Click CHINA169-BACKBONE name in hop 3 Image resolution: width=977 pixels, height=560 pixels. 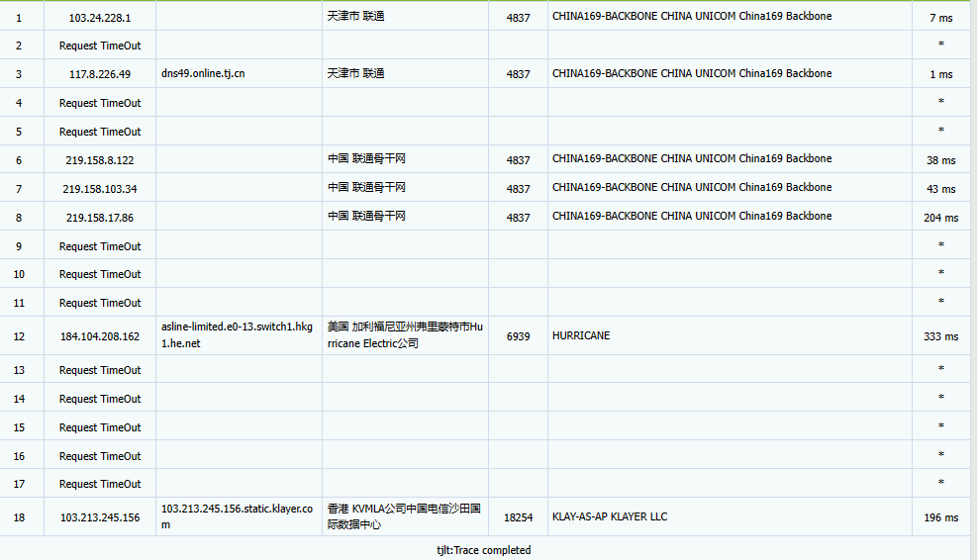pyautogui.click(x=692, y=73)
